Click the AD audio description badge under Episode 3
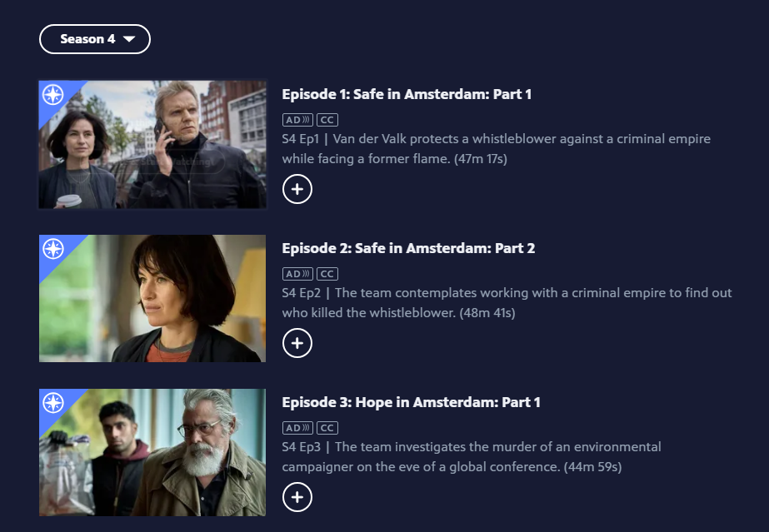The height and width of the screenshot is (532, 769). [x=297, y=428]
